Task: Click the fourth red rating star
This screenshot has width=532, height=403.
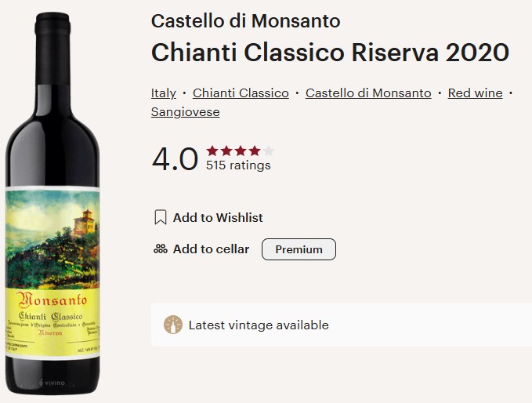Action: (255, 151)
